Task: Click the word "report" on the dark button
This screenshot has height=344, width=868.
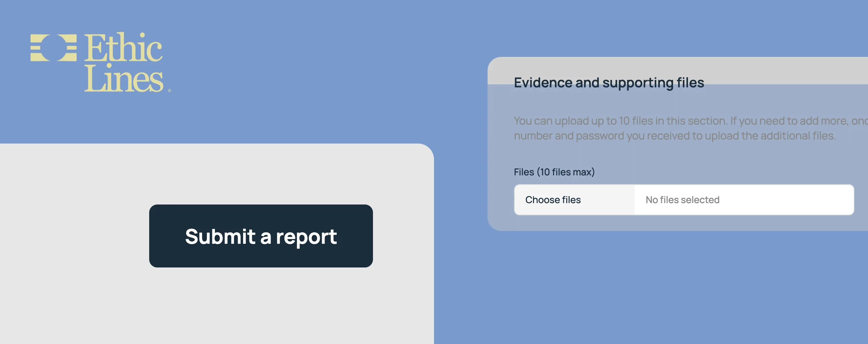Action: (x=306, y=237)
